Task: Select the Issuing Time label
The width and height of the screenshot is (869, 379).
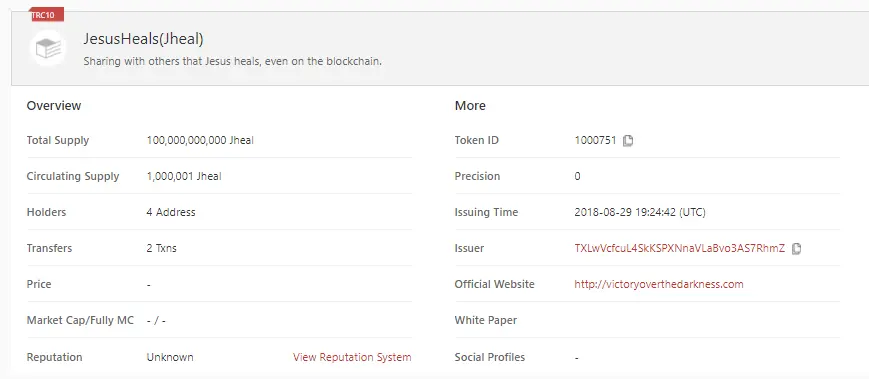Action: [x=486, y=212]
